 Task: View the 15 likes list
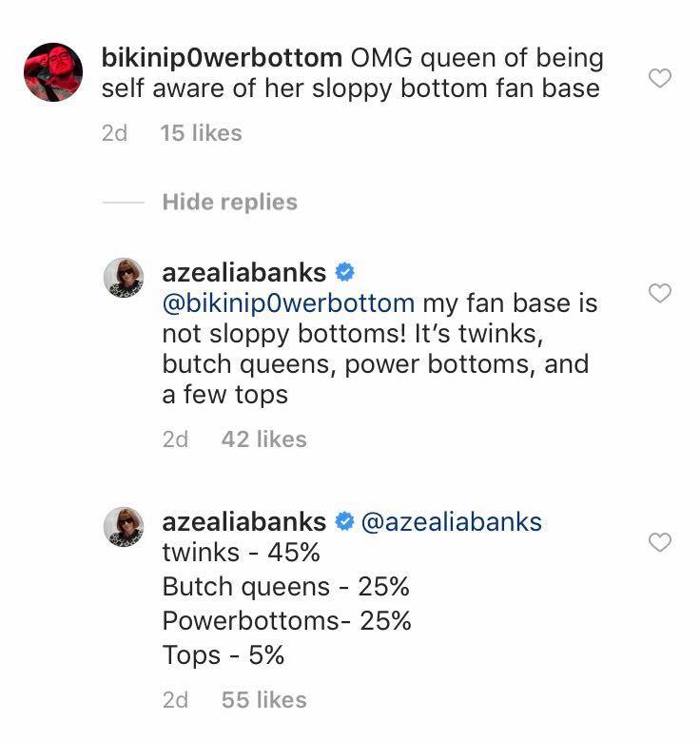tap(202, 133)
